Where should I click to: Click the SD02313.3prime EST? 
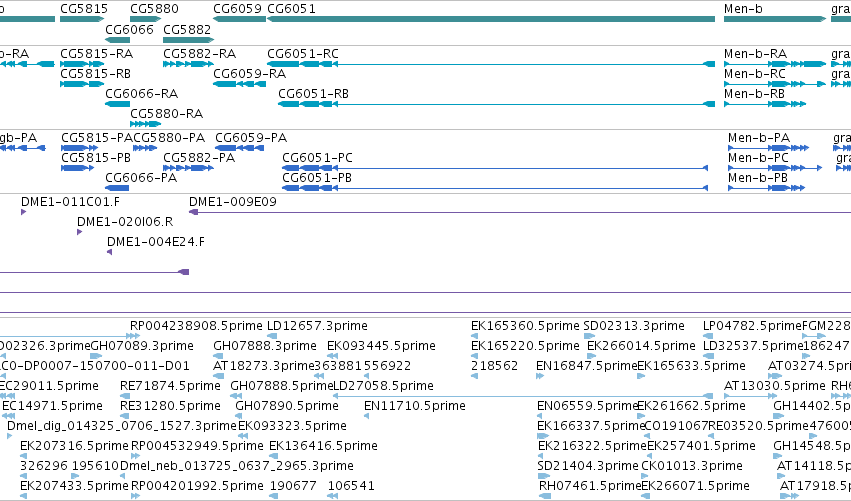[589, 337]
